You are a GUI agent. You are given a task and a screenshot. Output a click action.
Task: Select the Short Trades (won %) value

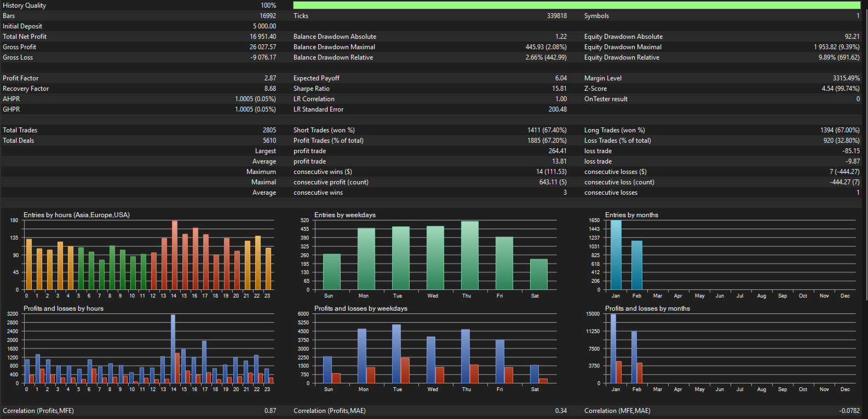[547, 130]
